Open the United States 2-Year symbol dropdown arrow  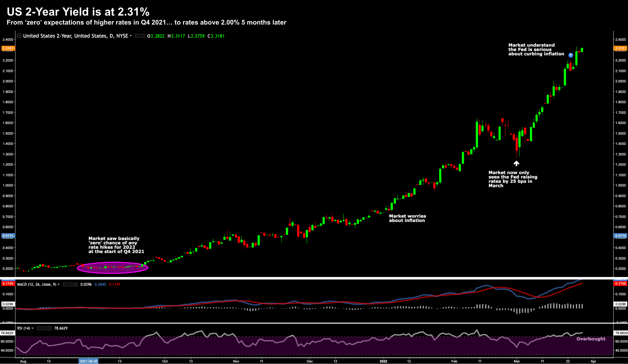131,36
